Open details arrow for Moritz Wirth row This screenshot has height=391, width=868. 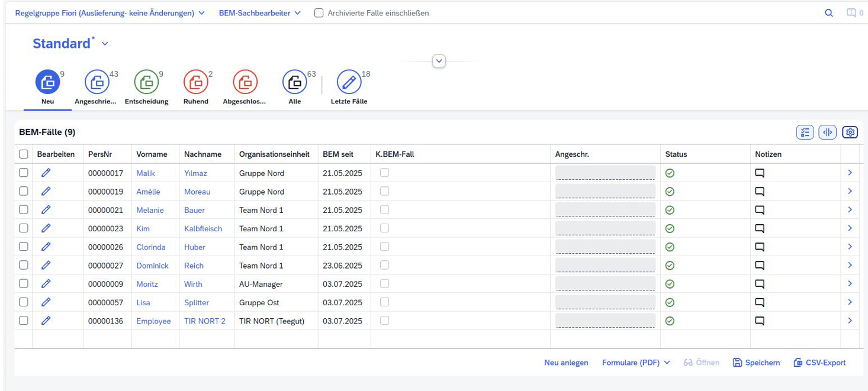[x=850, y=283]
